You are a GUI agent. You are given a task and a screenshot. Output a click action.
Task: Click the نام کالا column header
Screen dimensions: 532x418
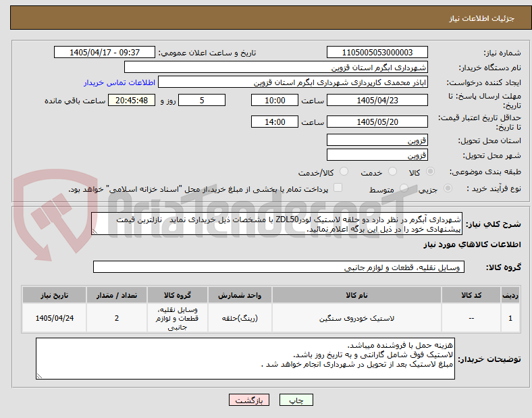pyautogui.click(x=356, y=295)
